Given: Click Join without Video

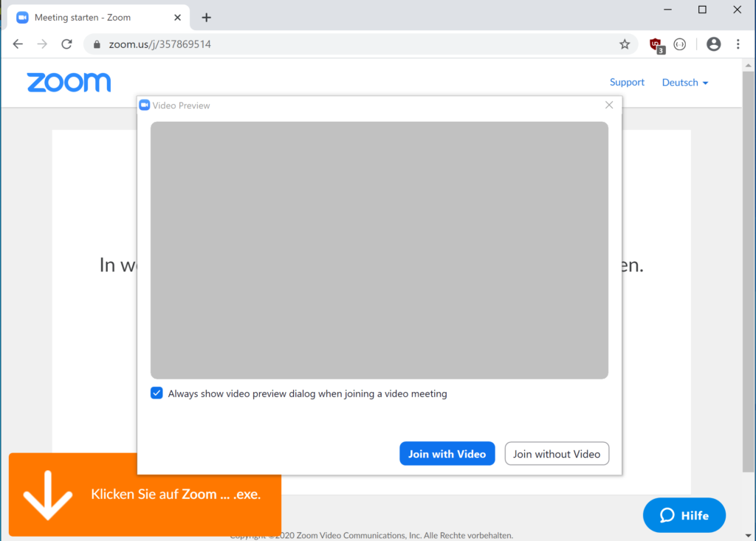Looking at the screenshot, I should [557, 454].
